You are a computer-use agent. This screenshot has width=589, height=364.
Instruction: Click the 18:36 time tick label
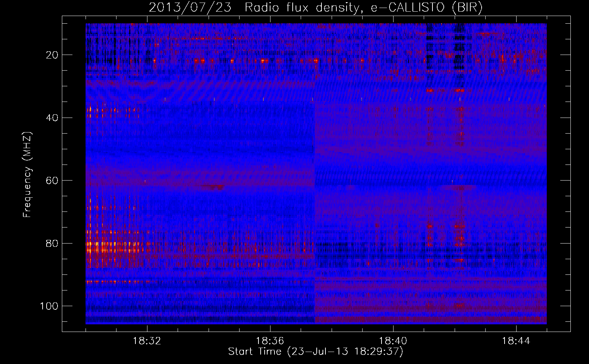270,341
